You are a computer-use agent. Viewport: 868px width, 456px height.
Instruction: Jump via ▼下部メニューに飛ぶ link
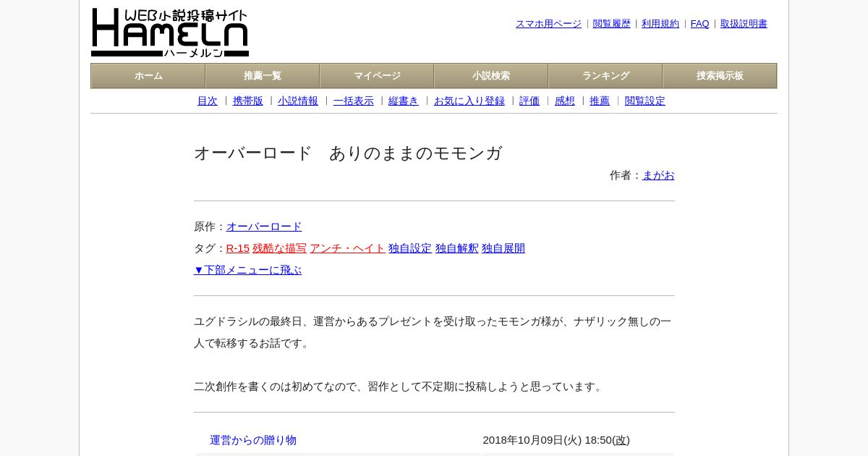(247, 270)
